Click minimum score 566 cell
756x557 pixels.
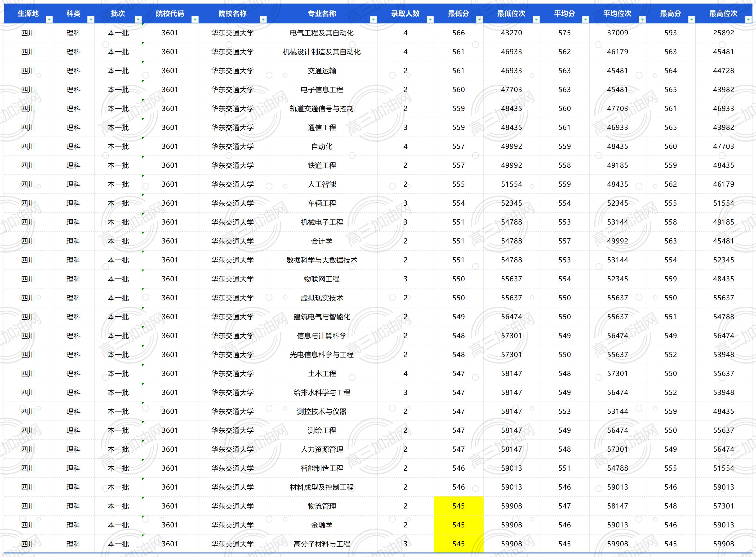458,33
